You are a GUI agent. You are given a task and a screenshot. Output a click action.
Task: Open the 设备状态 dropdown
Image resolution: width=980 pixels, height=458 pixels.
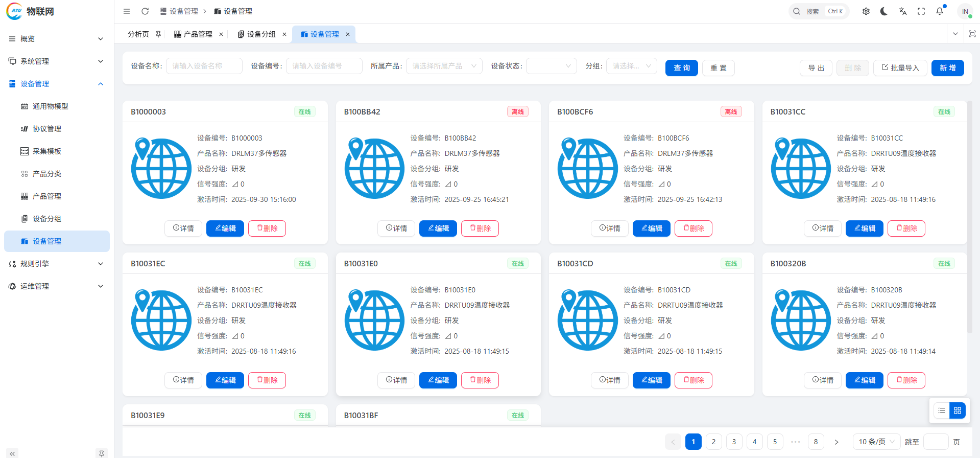pos(551,66)
